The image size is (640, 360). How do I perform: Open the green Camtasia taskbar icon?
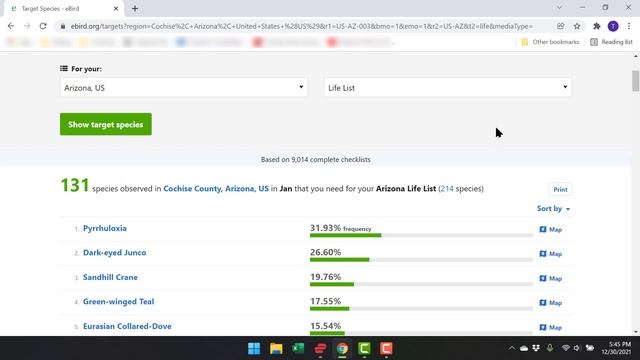tap(364, 349)
